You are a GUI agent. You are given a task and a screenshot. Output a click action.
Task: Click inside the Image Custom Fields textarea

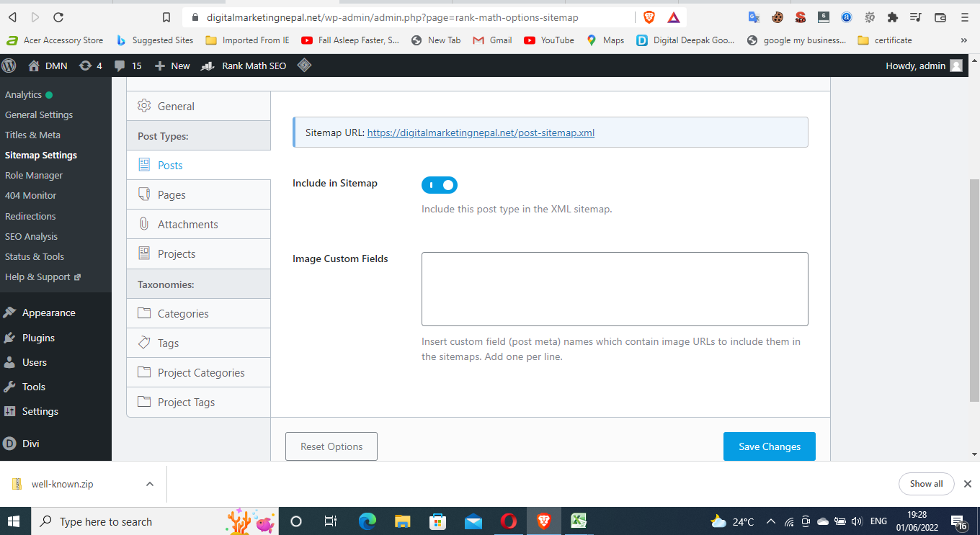(x=614, y=289)
